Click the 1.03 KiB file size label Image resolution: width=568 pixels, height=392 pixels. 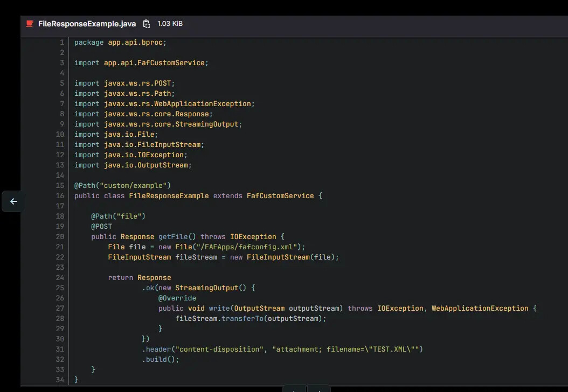click(170, 24)
